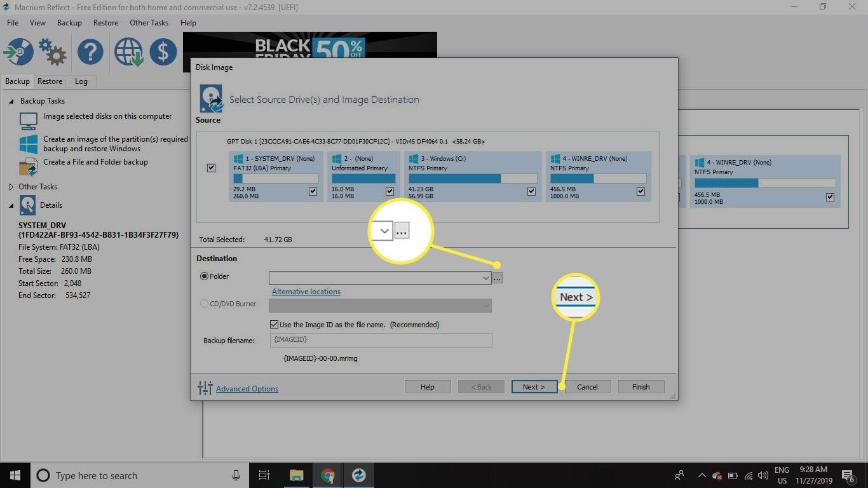Viewport: 868px width, 488px height.
Task: Uncheck the SYSTEM_DRV partition checkbox
Action: click(x=313, y=191)
